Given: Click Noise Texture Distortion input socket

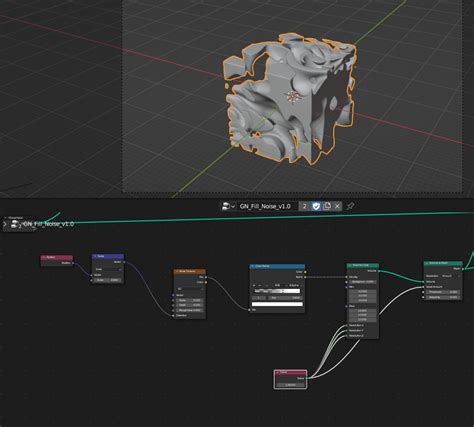Looking at the screenshot, I should 173,315.
